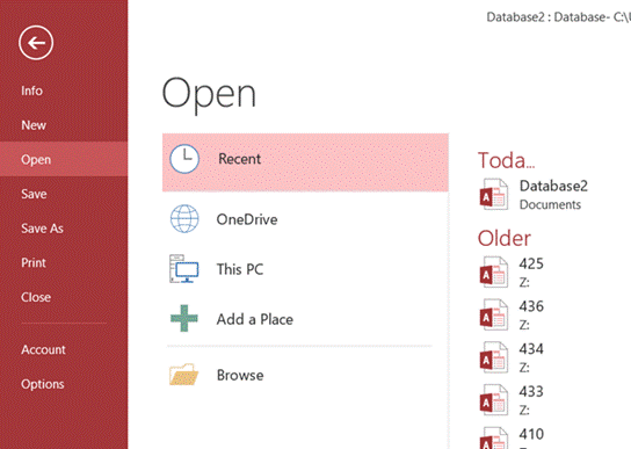Click the Browse label

[240, 375]
